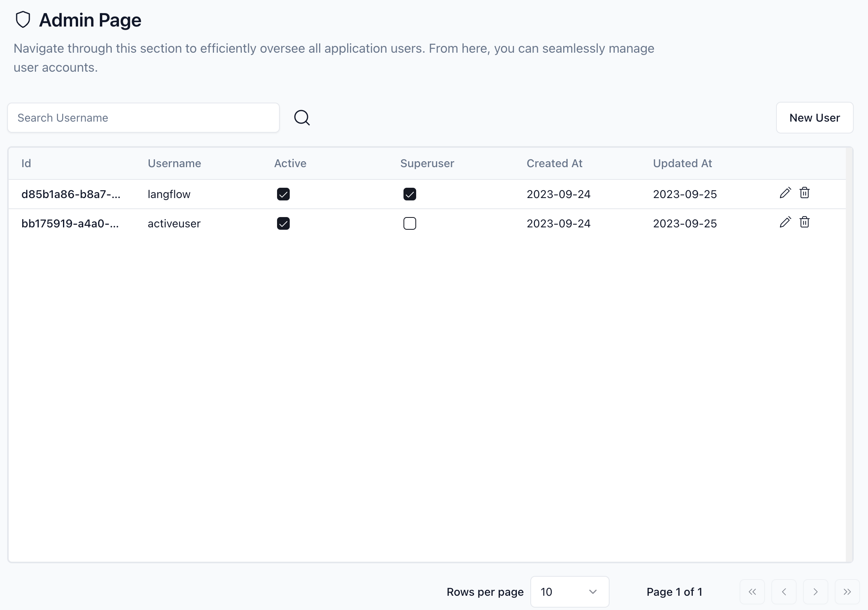Jump to the last page
Screen dimensions: 868x610
click(x=847, y=592)
